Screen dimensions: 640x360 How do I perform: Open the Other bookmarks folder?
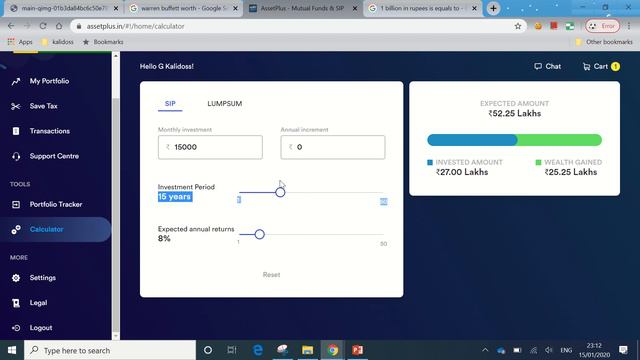pos(604,42)
